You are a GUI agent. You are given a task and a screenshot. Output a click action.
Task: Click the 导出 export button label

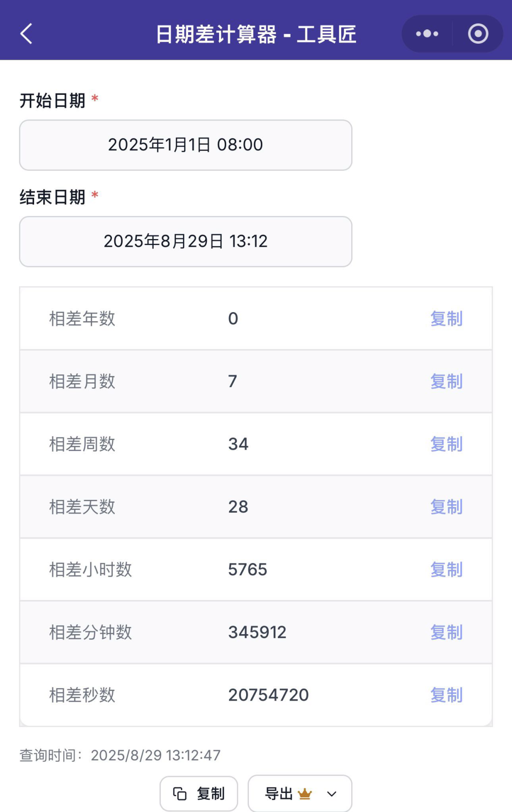click(279, 794)
